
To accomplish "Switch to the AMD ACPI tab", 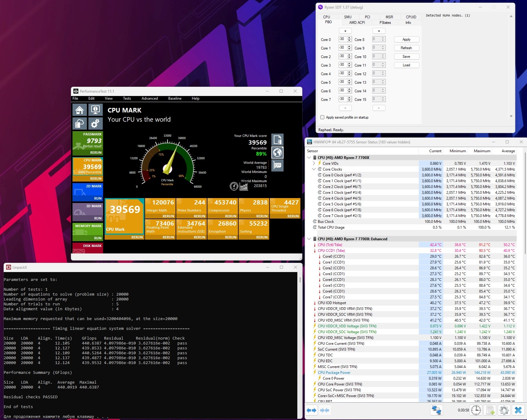I will [x=357, y=23].
